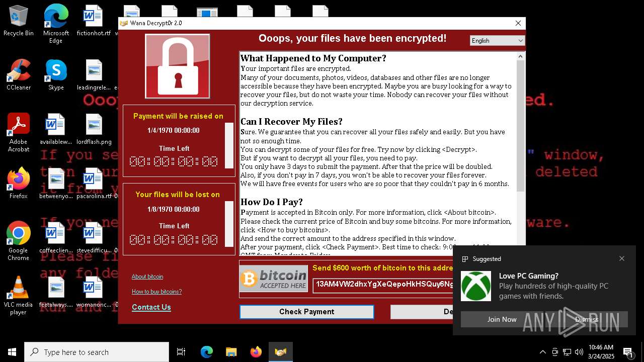Screen dimensions: 644x362
Task: Open the How to buy bitcoins link
Action: pos(157,292)
